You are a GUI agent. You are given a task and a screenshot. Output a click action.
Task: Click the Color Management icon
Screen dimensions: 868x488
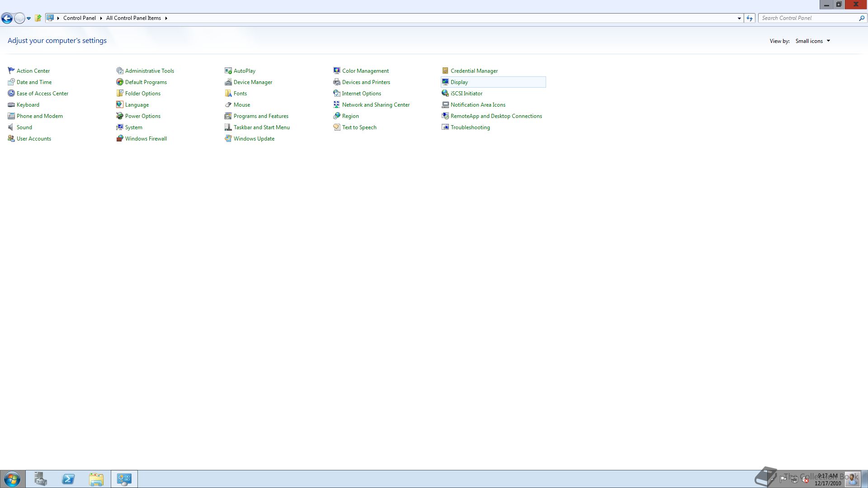click(337, 70)
